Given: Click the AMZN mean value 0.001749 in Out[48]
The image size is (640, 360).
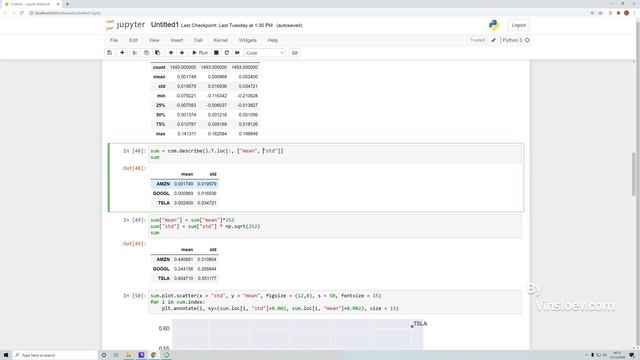Looking at the screenshot, I should [184, 184].
